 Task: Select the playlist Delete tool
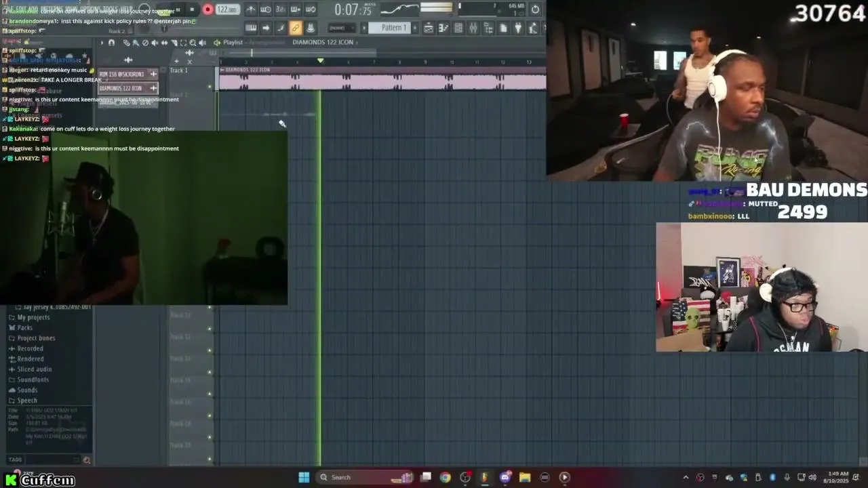145,43
